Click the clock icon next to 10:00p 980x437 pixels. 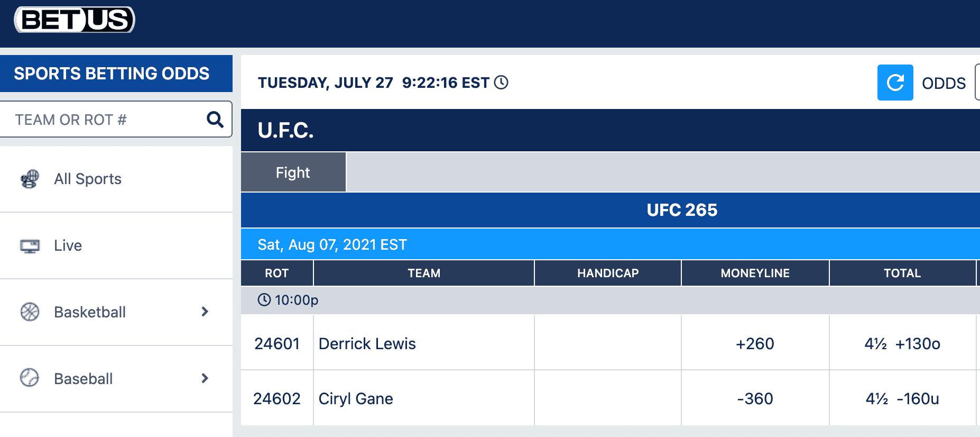pyautogui.click(x=264, y=300)
